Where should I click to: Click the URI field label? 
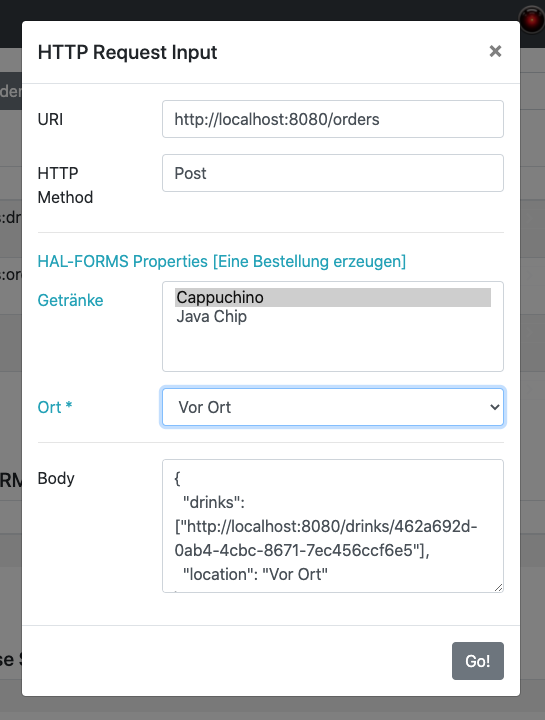tap(50, 119)
